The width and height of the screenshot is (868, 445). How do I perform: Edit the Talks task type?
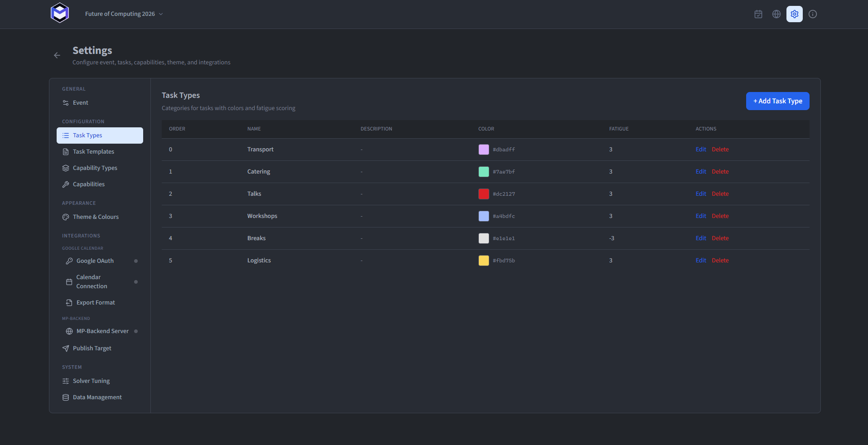701,194
